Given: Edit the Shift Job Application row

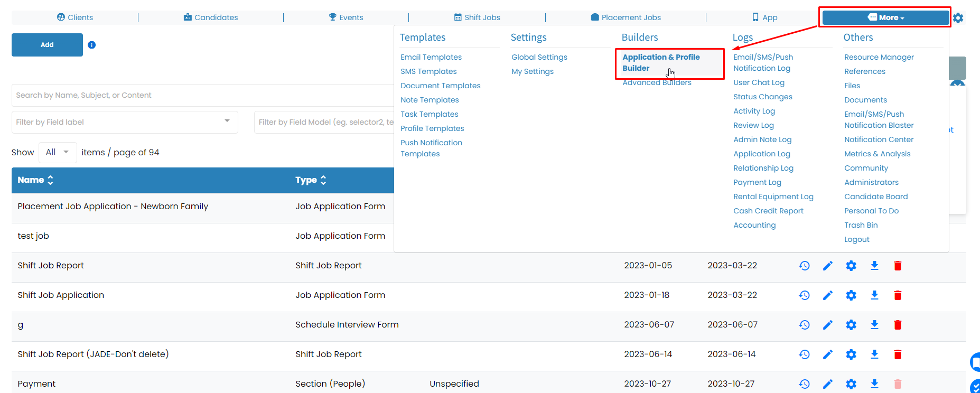Looking at the screenshot, I should point(828,295).
